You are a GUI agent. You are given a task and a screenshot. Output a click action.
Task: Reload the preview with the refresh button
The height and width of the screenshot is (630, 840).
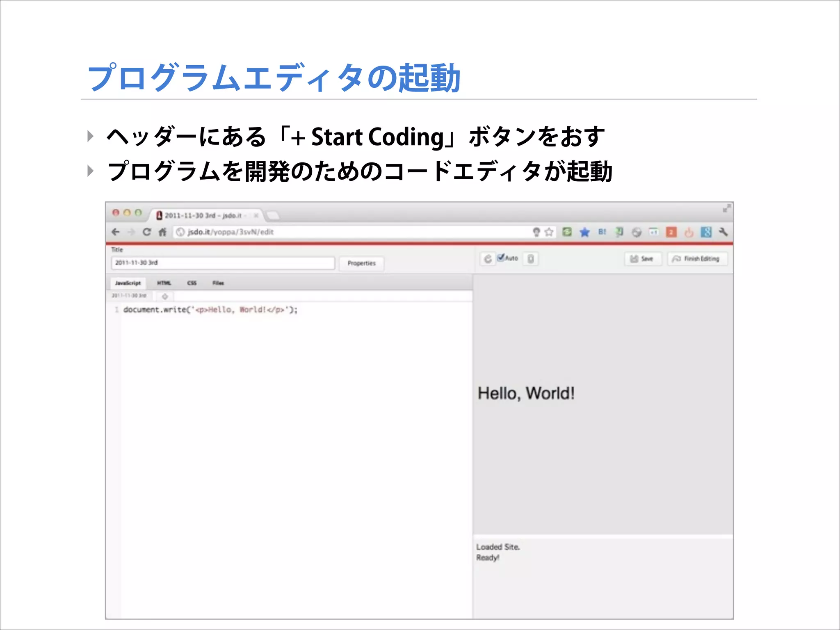(488, 259)
